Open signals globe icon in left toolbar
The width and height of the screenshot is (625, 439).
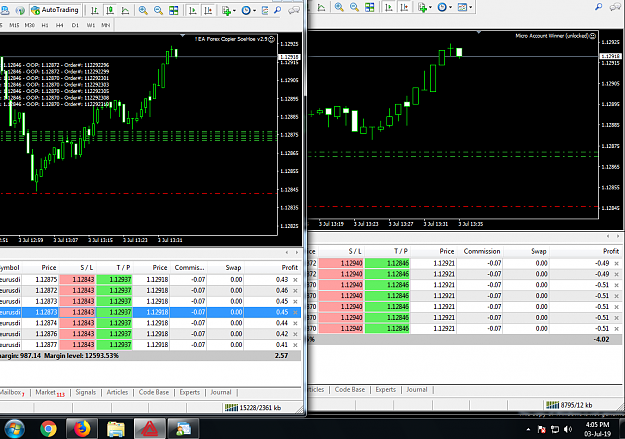coord(20,10)
